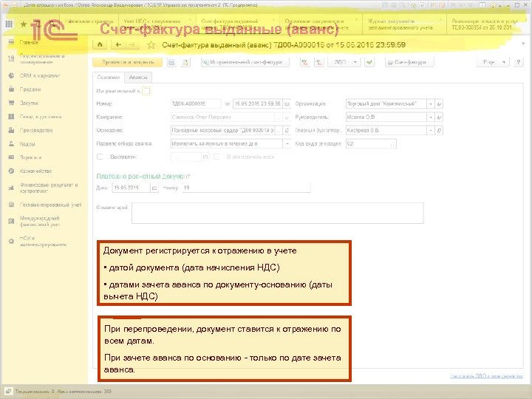Open the ЭДО dropdown menu
This screenshot has width=532, height=399.
pyautogui.click(x=344, y=62)
